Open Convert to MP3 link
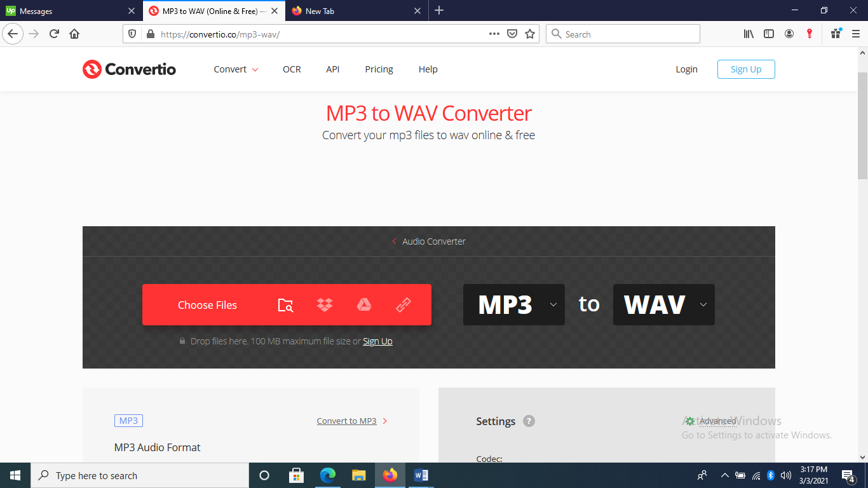The image size is (868, 488). coord(347,421)
